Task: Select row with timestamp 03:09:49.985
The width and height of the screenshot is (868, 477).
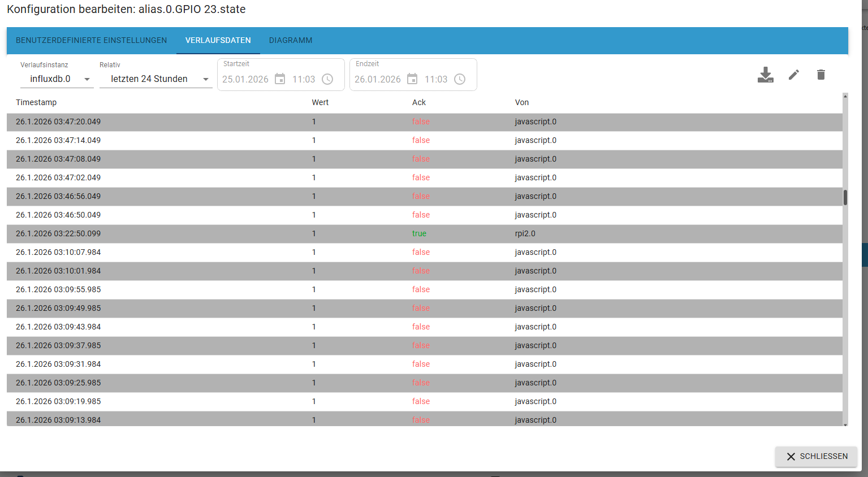Action: tap(425, 308)
